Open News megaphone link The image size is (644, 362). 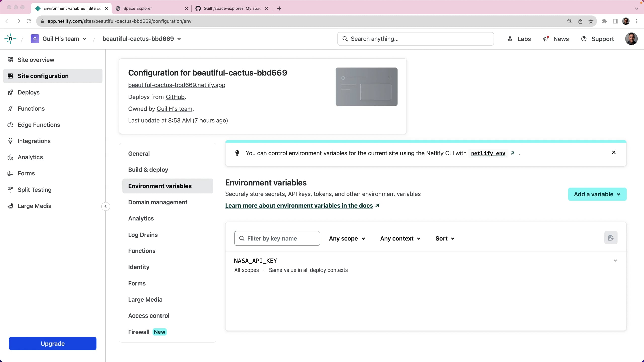[556, 39]
